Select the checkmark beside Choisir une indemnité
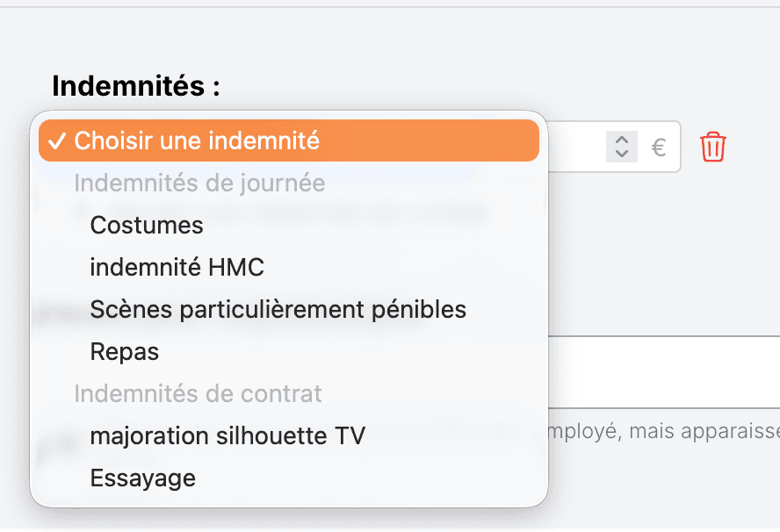The height and width of the screenshot is (532, 780). click(57, 141)
